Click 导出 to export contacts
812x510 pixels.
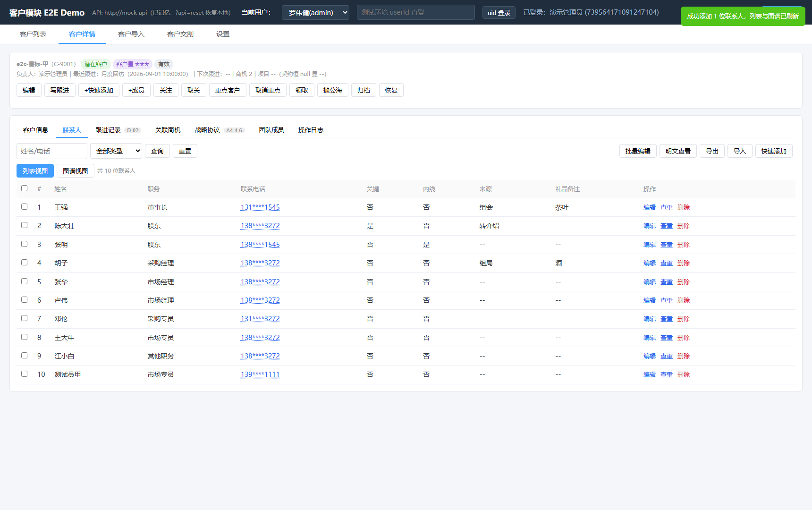[712, 151]
